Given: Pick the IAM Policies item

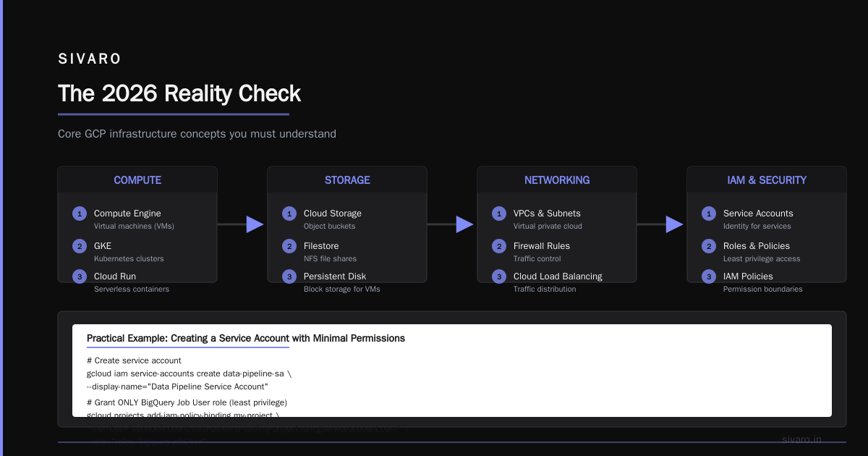Looking at the screenshot, I should coord(748,276).
